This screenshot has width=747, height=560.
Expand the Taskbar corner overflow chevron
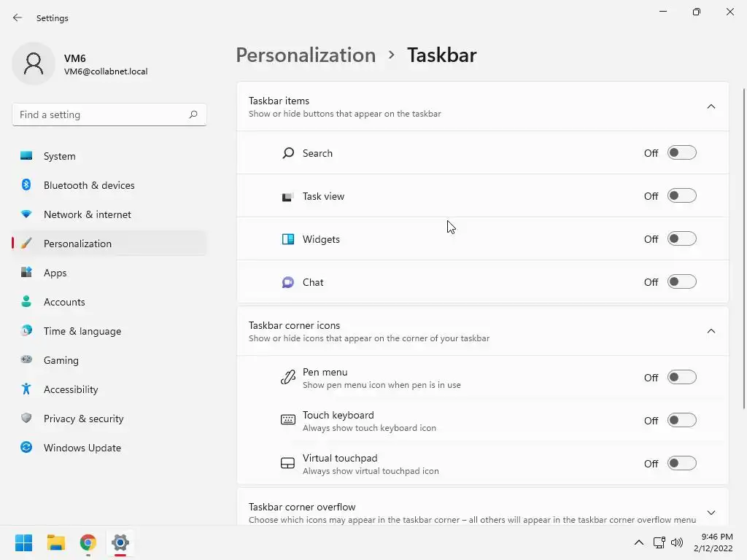tap(711, 513)
